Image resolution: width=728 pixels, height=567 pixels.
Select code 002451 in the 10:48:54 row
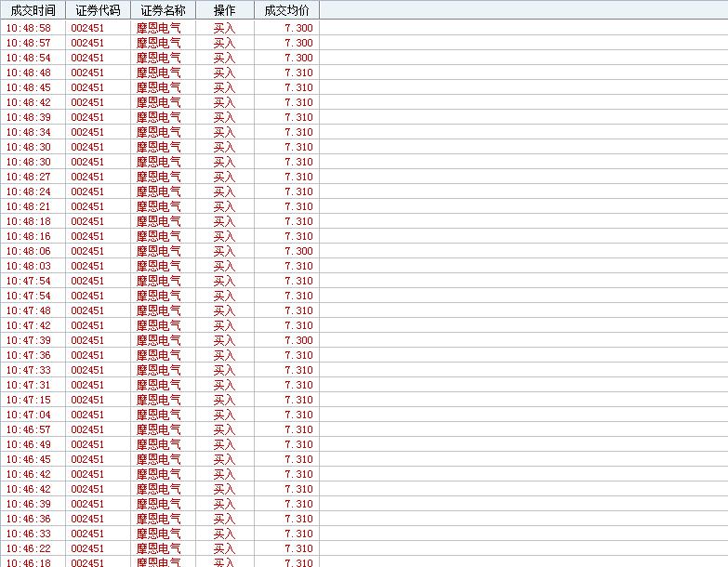pyautogui.click(x=87, y=58)
